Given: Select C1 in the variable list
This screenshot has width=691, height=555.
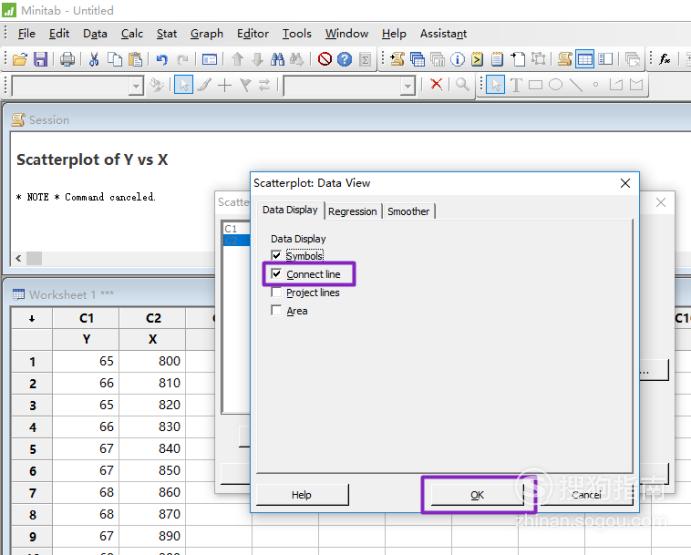Looking at the screenshot, I should (231, 229).
